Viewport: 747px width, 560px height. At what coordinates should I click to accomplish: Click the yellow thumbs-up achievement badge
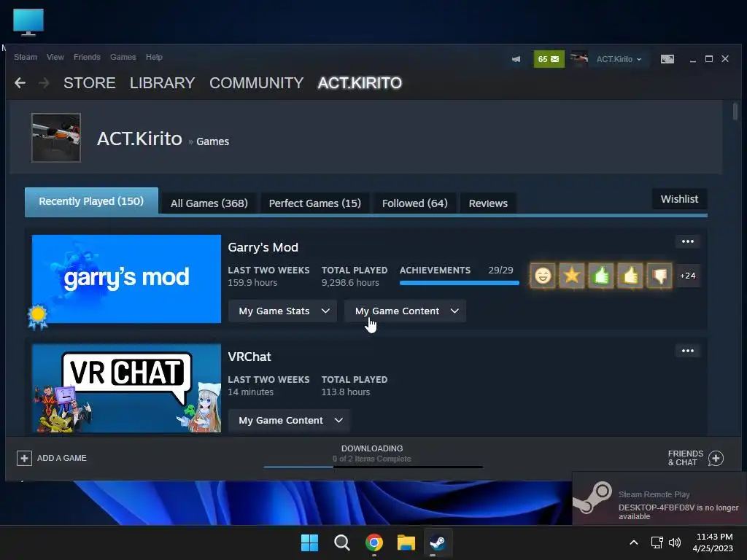point(630,275)
